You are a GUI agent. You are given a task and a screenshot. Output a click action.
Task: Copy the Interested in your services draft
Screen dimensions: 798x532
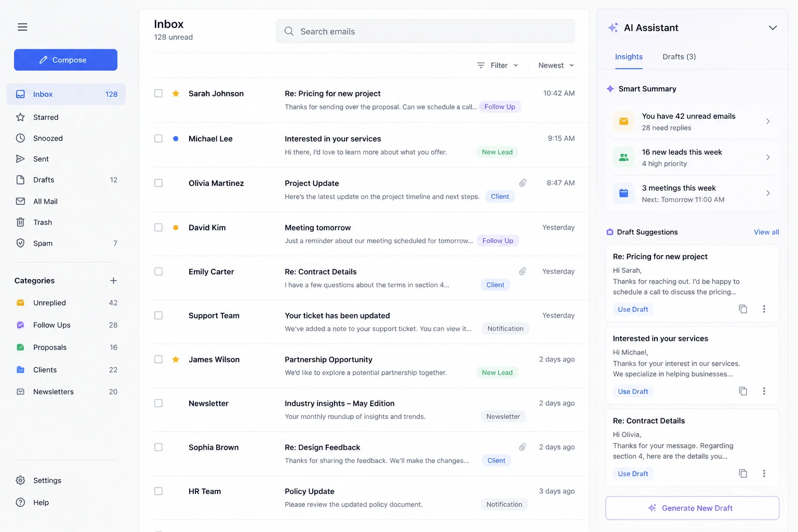(x=743, y=391)
